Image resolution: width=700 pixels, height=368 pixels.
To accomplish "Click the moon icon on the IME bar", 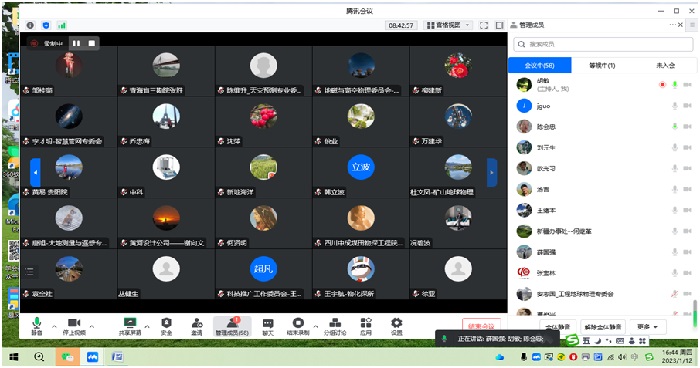I will [597, 341].
